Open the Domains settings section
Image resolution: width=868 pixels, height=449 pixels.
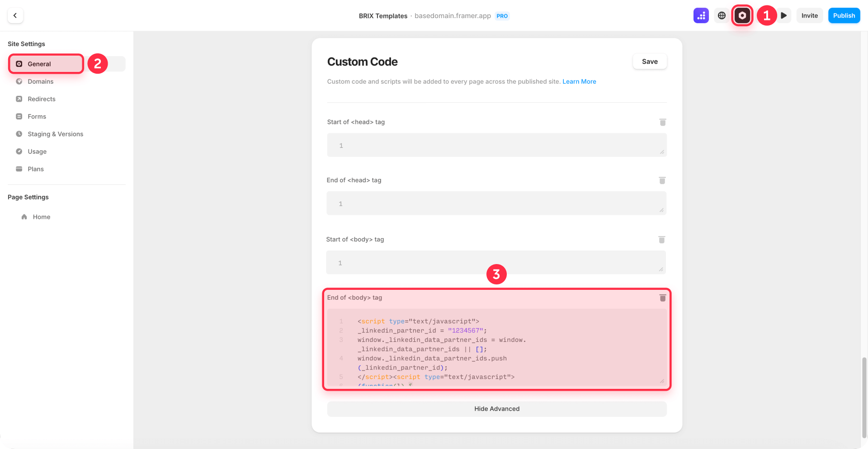point(40,81)
